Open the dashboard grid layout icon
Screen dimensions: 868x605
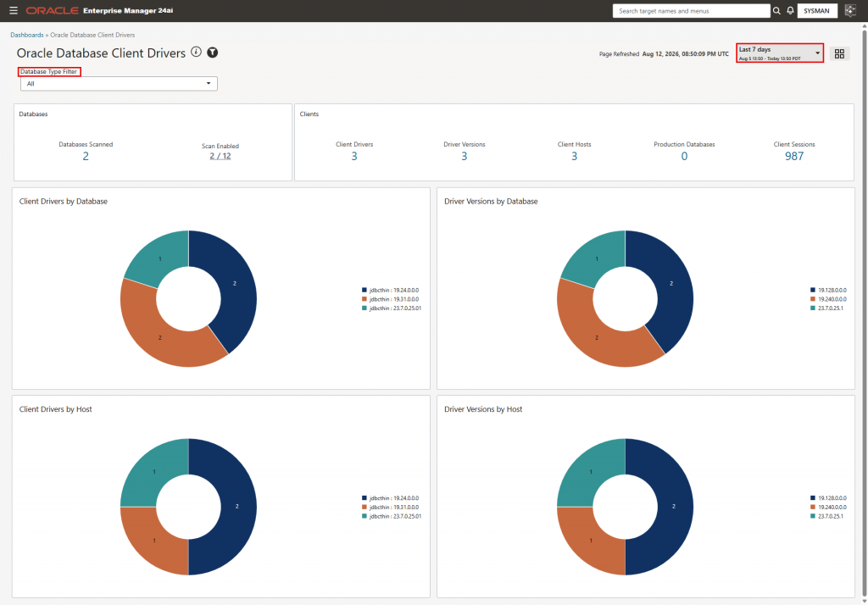839,53
